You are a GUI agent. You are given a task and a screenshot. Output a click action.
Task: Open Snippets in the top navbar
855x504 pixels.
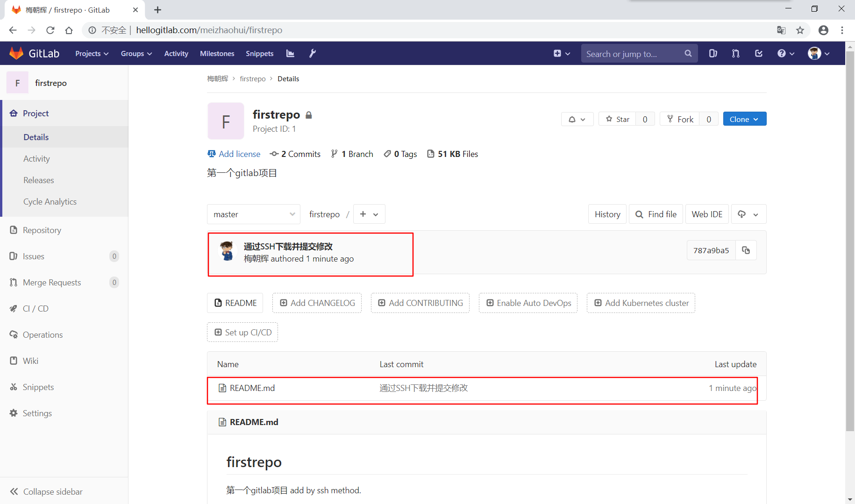coord(260,53)
